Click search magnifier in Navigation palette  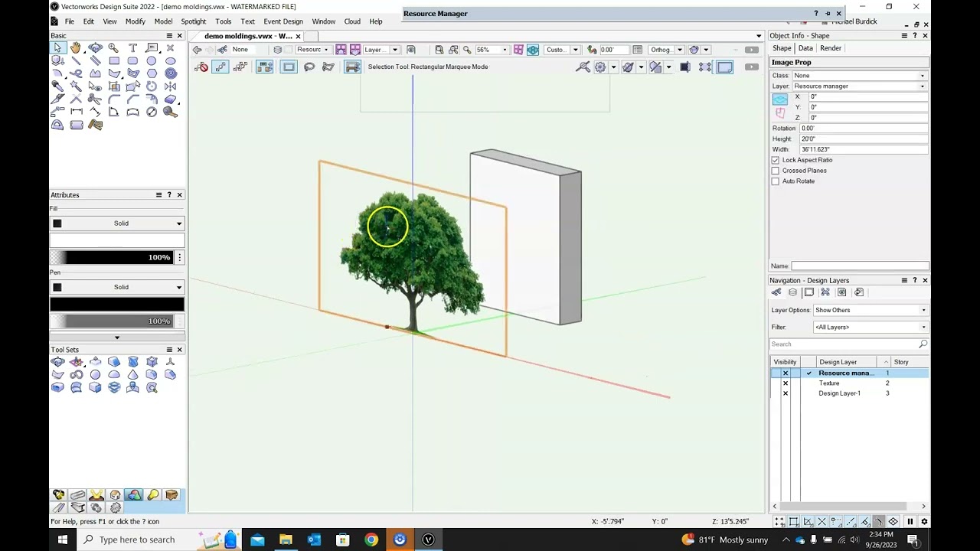923,344
